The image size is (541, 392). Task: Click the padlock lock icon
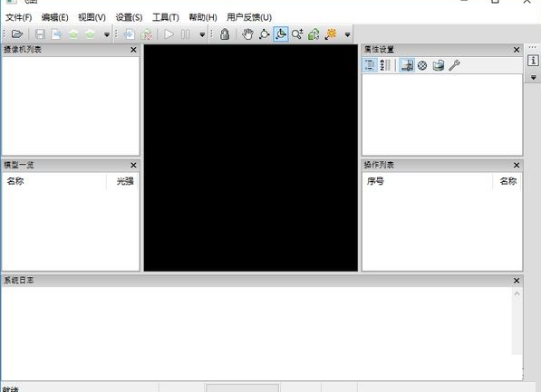[225, 34]
